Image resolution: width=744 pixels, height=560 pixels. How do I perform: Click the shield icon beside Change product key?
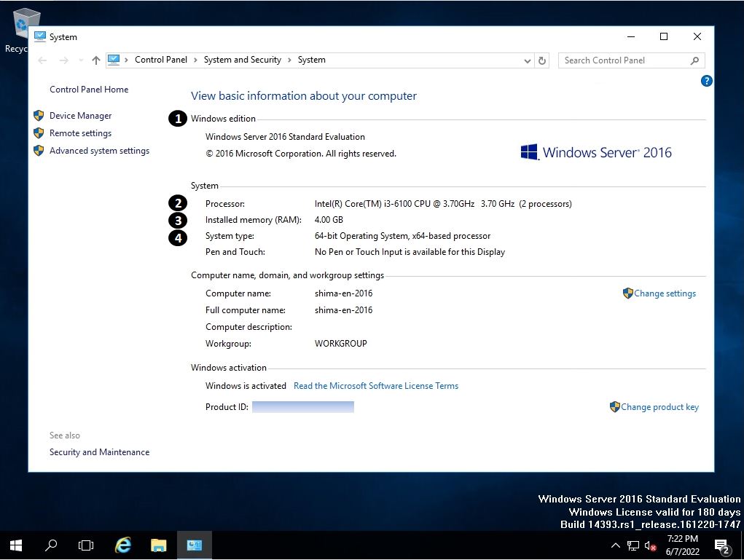point(614,407)
